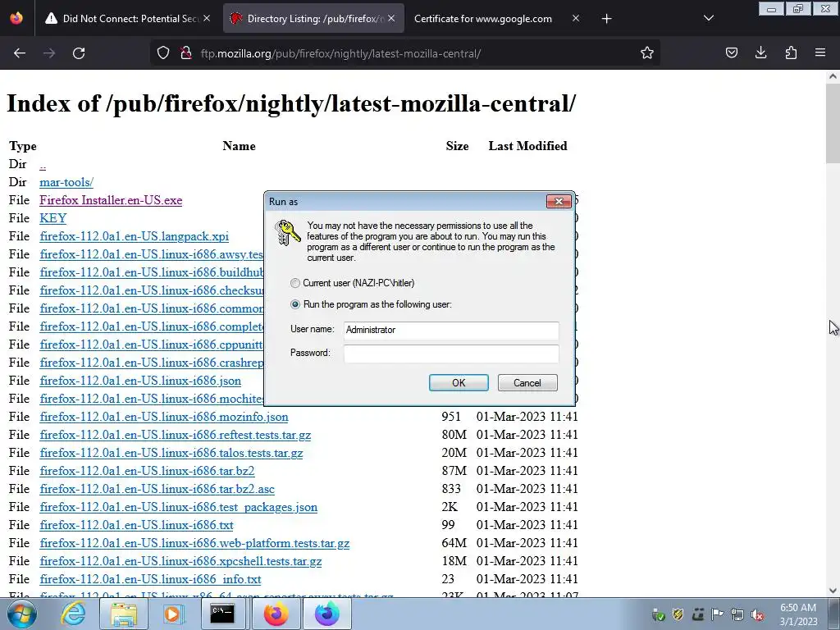Open the Firefox application menu
840x630 pixels.
click(x=820, y=53)
